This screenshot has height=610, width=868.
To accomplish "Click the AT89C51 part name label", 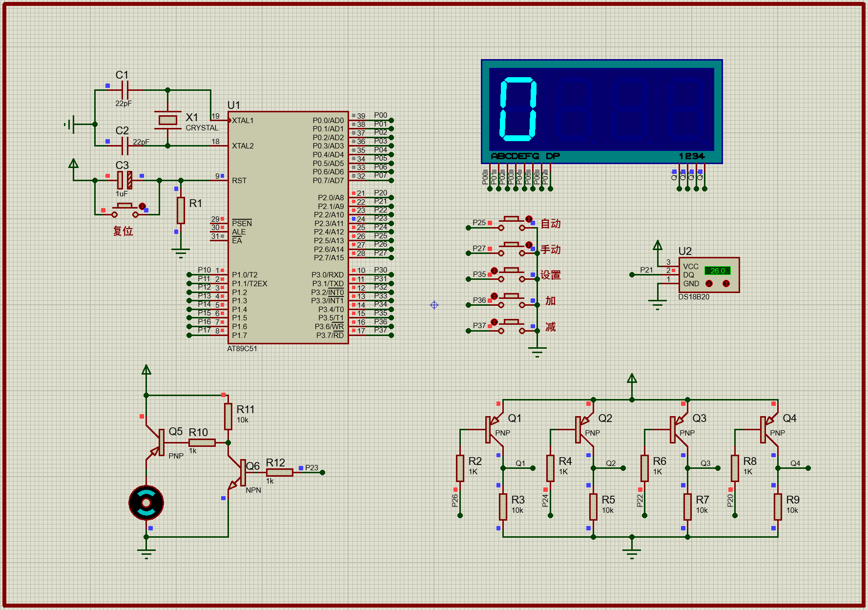I will (x=242, y=349).
